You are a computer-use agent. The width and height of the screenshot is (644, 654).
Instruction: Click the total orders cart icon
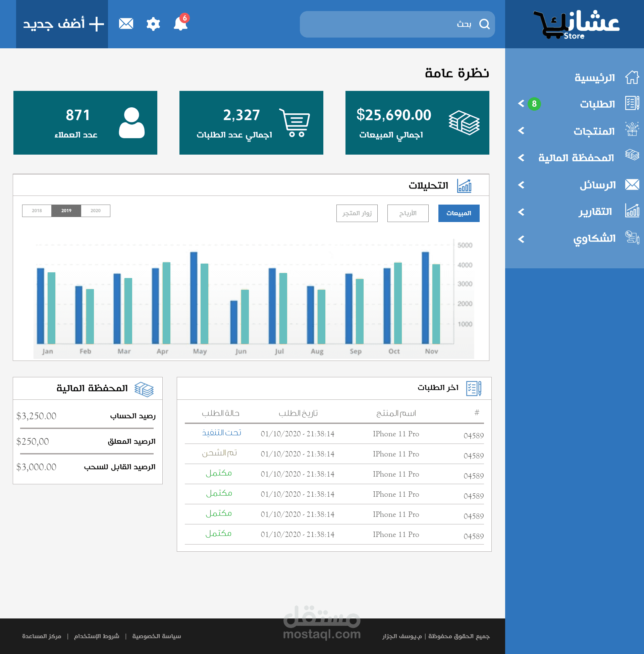tap(294, 122)
